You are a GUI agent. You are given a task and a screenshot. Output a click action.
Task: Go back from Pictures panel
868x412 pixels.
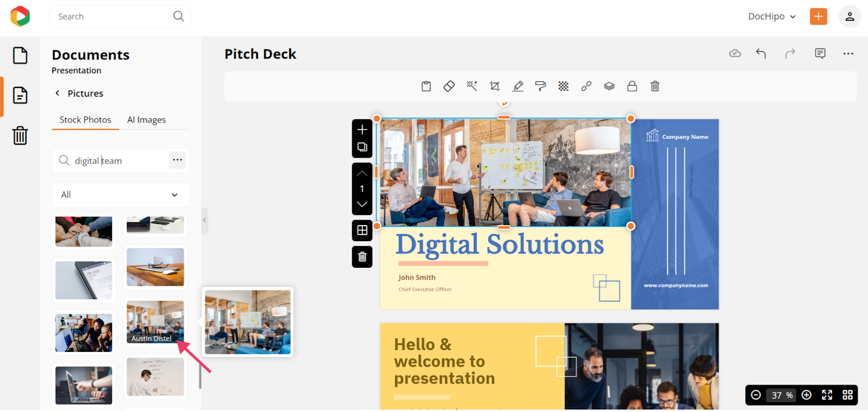coord(58,93)
